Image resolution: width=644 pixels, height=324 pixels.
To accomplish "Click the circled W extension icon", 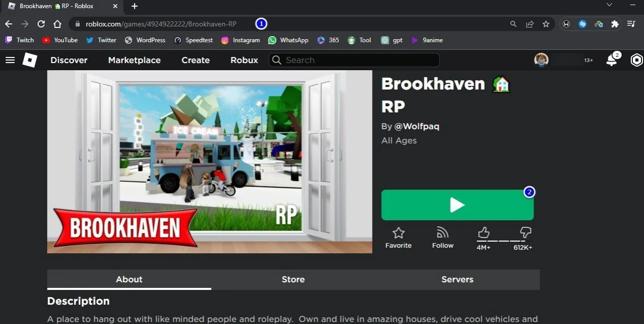I will coord(566,24).
